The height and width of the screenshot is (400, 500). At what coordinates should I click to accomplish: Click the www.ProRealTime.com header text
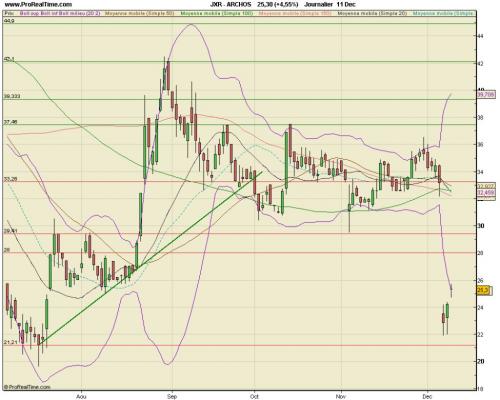point(38,4)
